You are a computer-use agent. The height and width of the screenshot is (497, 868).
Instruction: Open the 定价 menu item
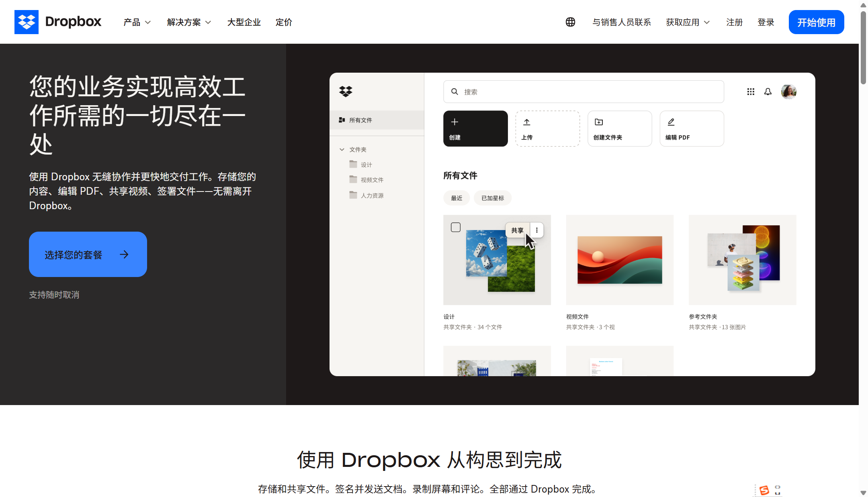pos(283,22)
